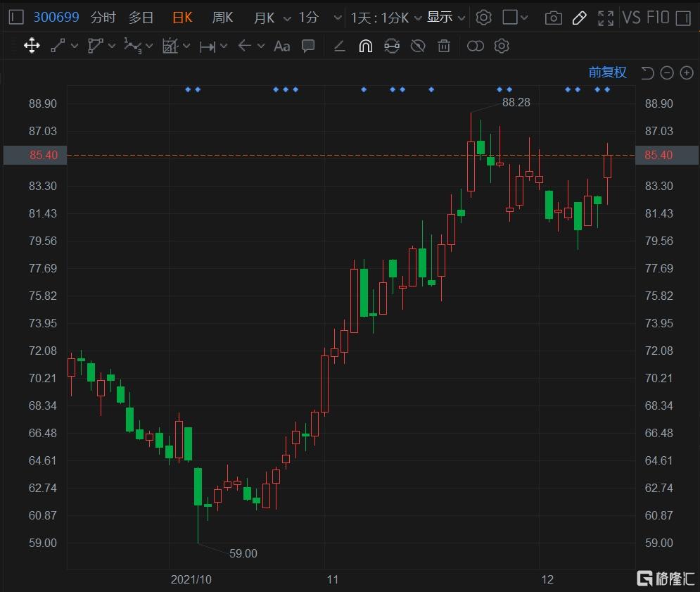Open drawing toolbar settings gear
Image resolution: width=700 pixels, height=592 pixels.
pyautogui.click(x=502, y=46)
